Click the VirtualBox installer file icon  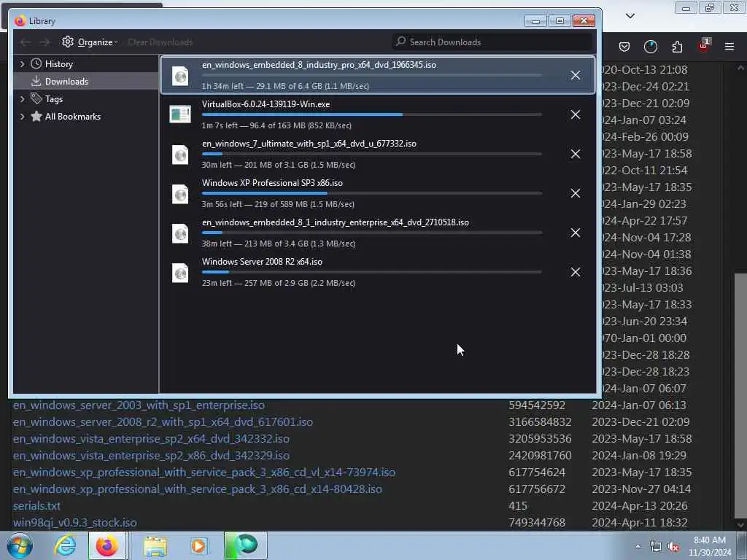click(180, 114)
